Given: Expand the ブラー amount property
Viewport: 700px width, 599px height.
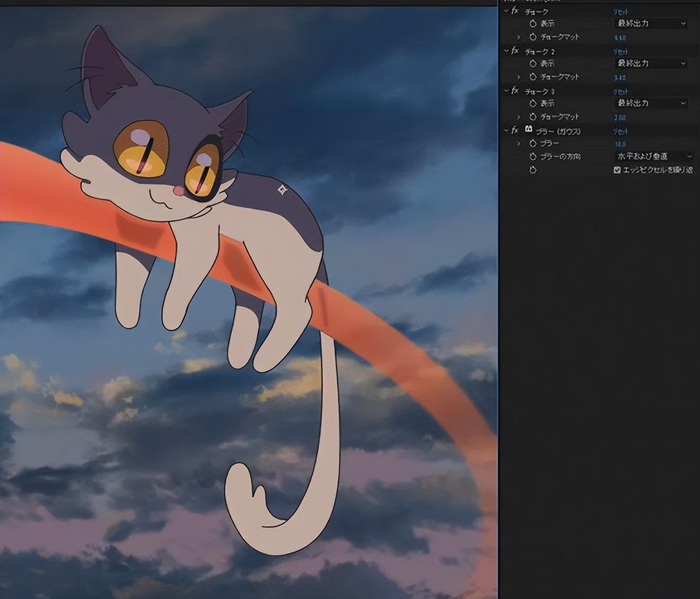Looking at the screenshot, I should click(519, 144).
